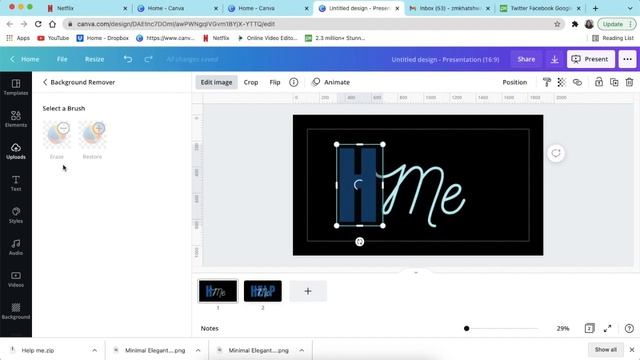Viewport: 640px width, 360px height.
Task: Click the comment refresh bubble beside canvas
Action: (x=556, y=153)
